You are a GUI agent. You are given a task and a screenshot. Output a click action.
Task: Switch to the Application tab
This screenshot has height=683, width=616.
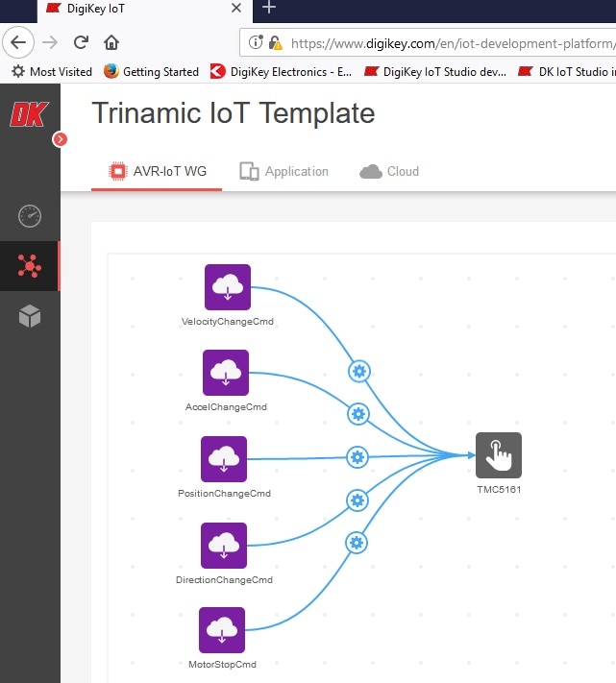point(284,171)
